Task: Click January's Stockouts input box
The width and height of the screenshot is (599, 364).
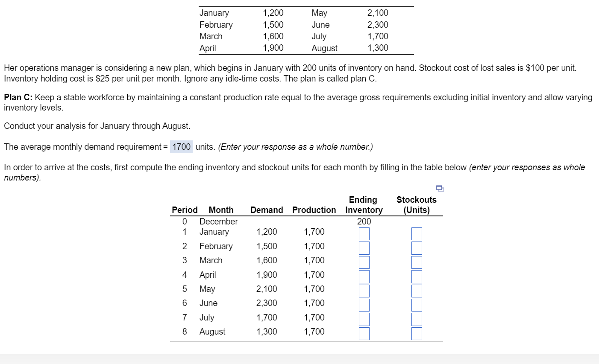Action: coord(417,233)
